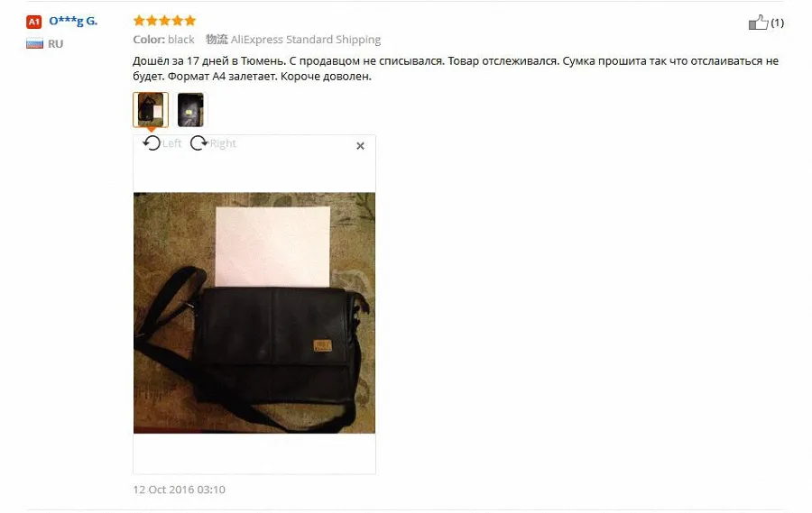Click the 'Left' rotate label

(172, 143)
